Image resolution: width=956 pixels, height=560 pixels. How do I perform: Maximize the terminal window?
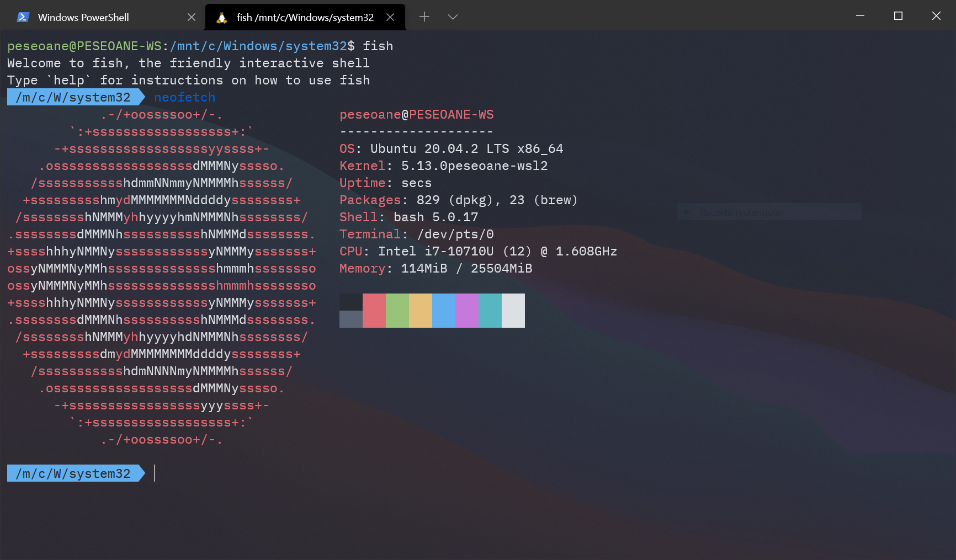898,15
